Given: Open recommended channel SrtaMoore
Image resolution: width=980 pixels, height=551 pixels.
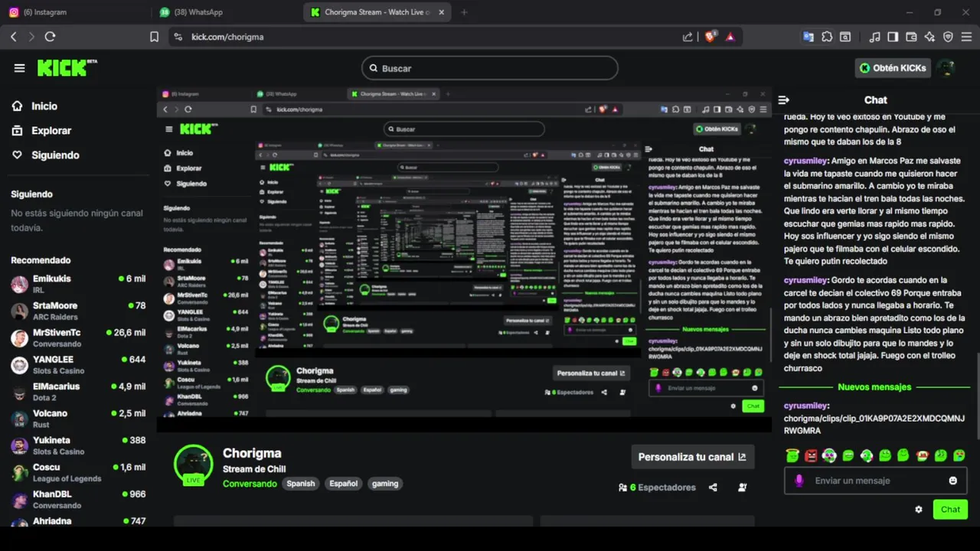Looking at the screenshot, I should (78, 311).
